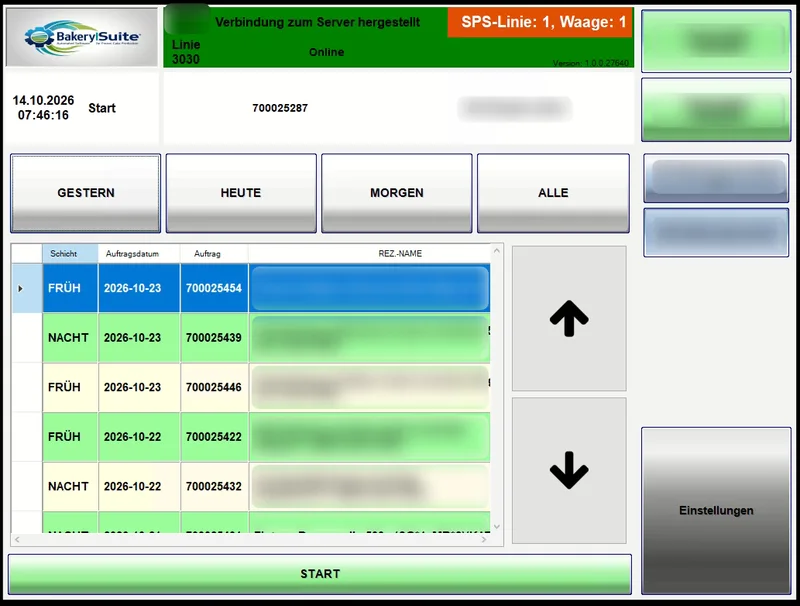Viewport: 800px width, 606px height.
Task: Show MORGEN orders
Action: (396, 193)
